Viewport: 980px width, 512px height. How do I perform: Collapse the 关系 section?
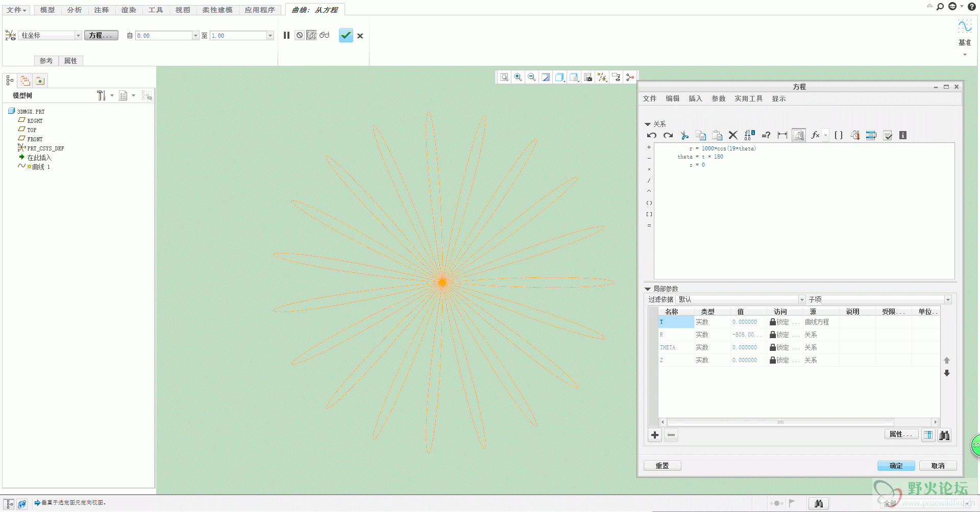coord(648,124)
